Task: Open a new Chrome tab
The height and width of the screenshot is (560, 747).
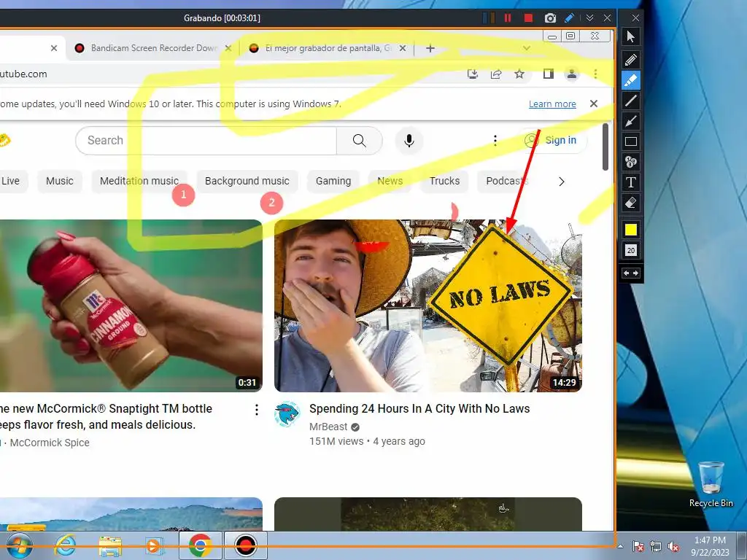Action: (x=430, y=48)
